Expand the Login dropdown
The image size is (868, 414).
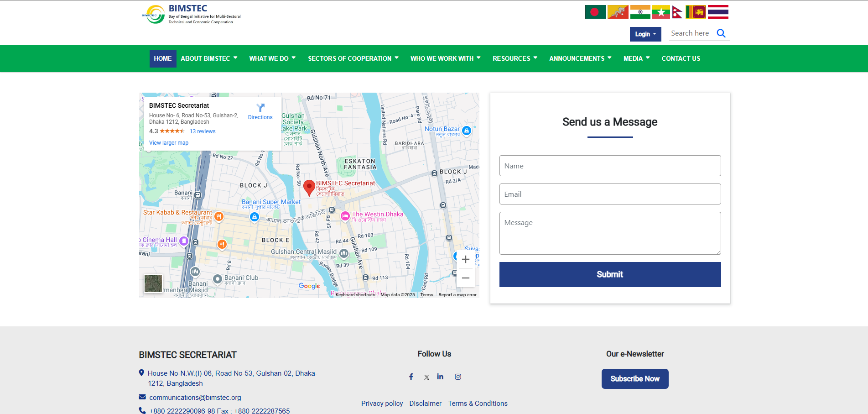pyautogui.click(x=645, y=34)
